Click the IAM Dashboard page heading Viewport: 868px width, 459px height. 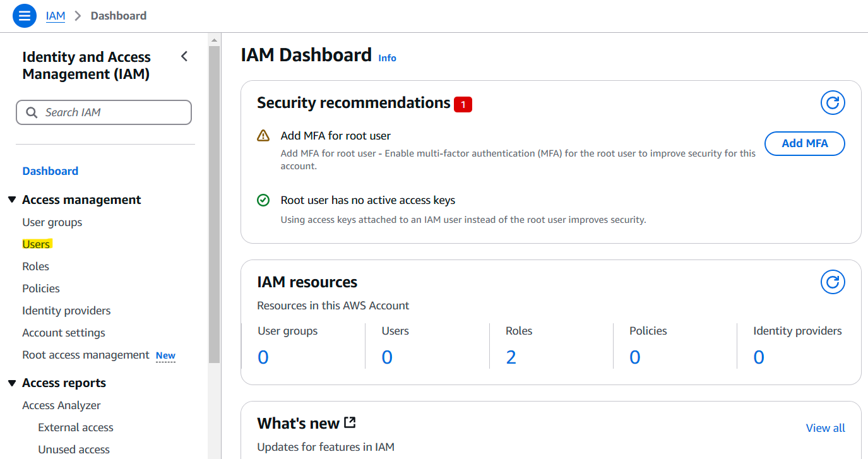point(306,56)
